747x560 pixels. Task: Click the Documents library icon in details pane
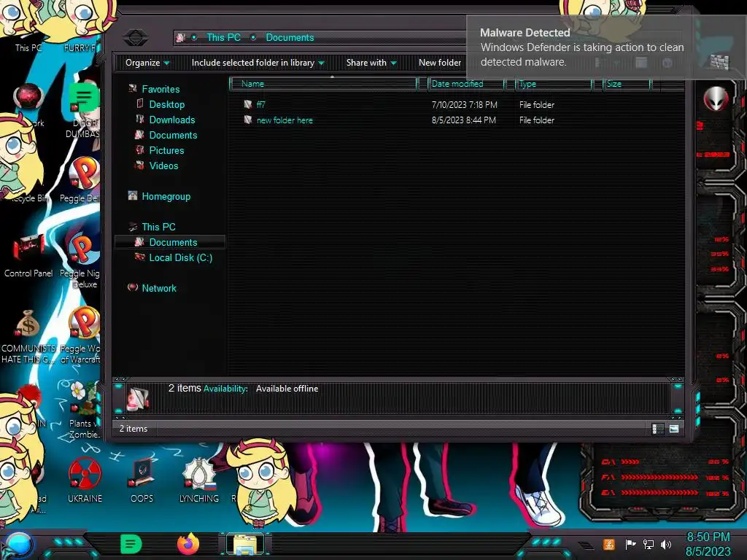138,398
